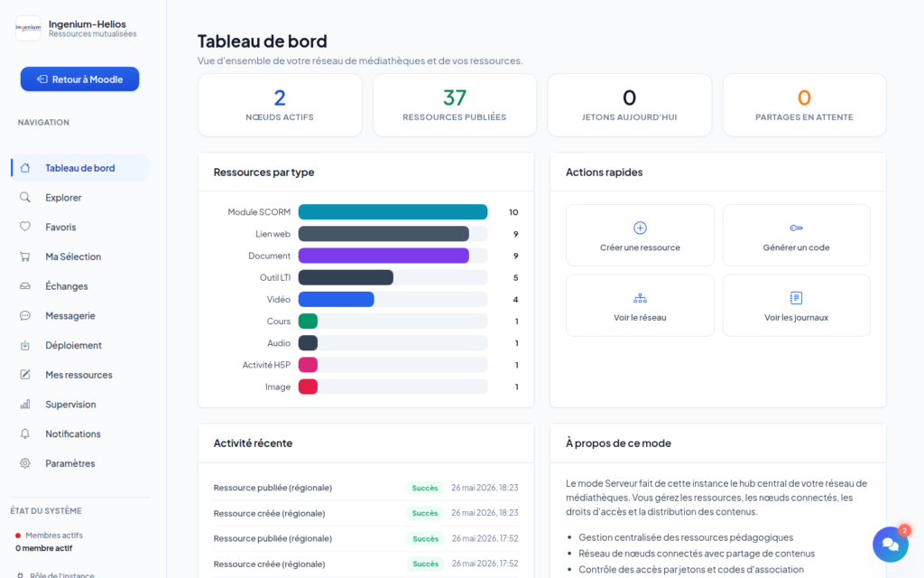The image size is (924, 578).
Task: Click the Supervision bar chart icon
Action: coord(24,404)
